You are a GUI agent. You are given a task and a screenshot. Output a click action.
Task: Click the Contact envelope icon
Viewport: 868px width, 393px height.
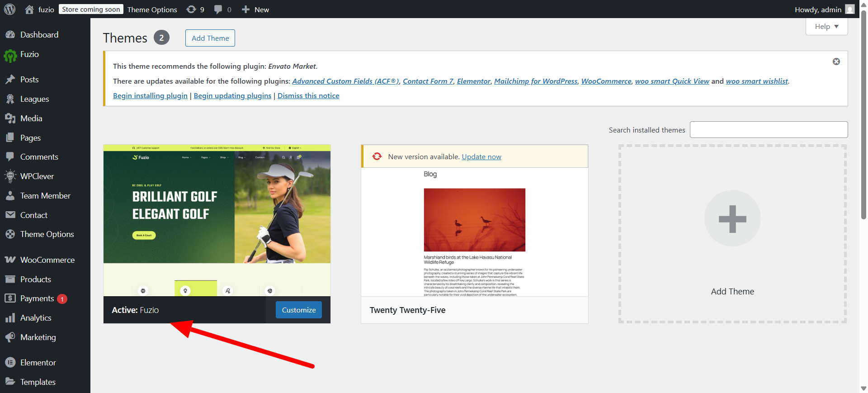point(10,215)
